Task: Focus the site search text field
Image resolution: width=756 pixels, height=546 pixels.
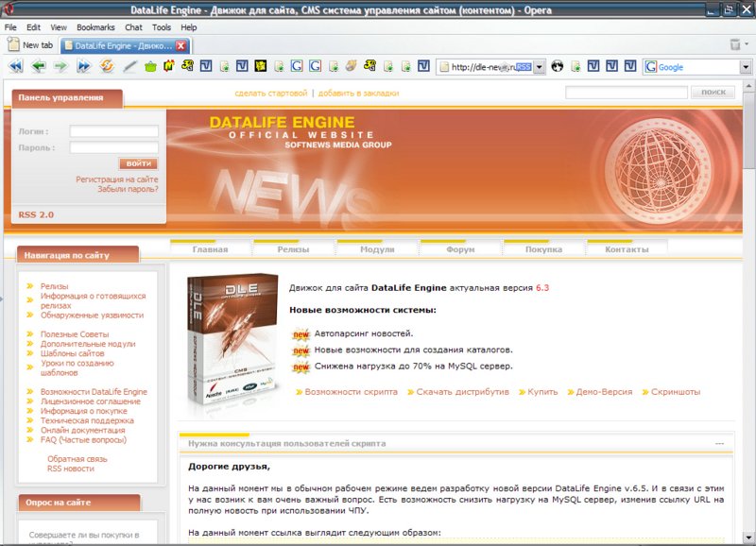Action: click(627, 92)
